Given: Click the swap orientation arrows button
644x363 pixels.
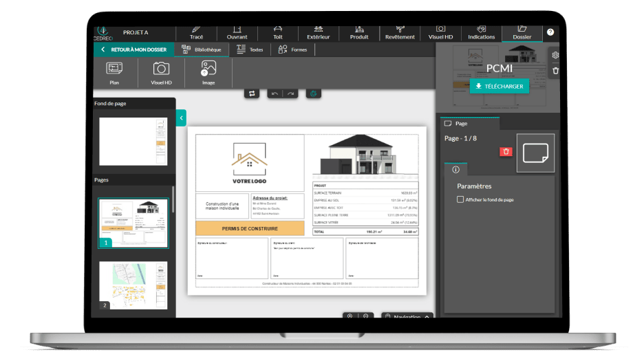Looking at the screenshot, I should coord(251,93).
